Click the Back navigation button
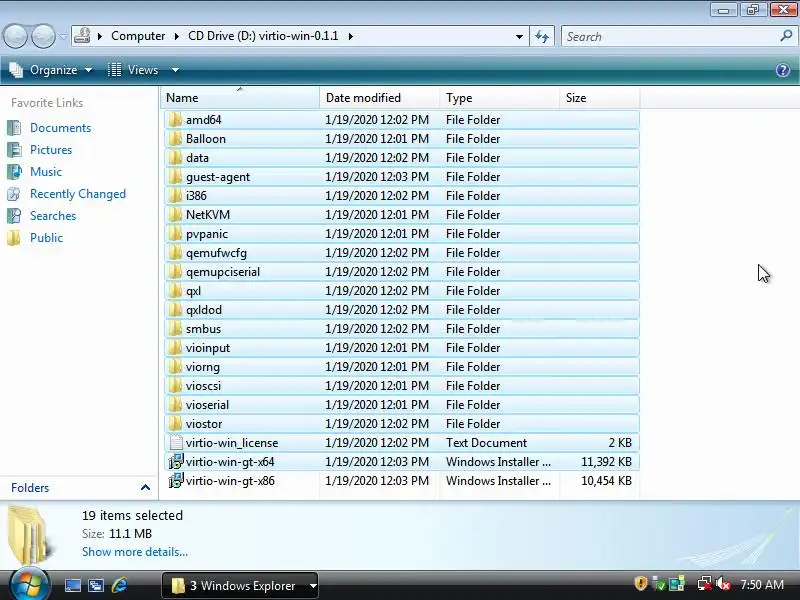The height and width of the screenshot is (600, 800). (x=15, y=36)
